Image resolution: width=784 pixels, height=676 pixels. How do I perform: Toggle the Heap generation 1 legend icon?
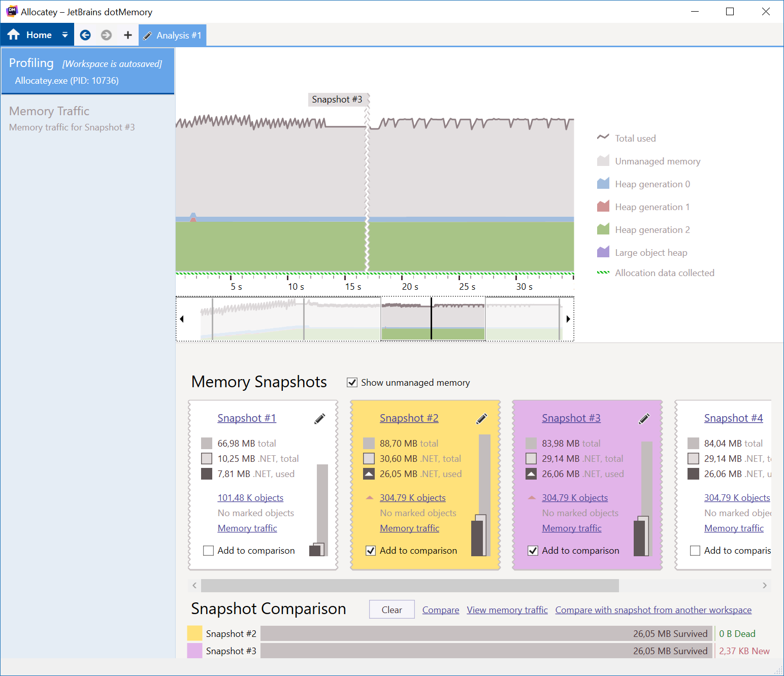coord(603,207)
